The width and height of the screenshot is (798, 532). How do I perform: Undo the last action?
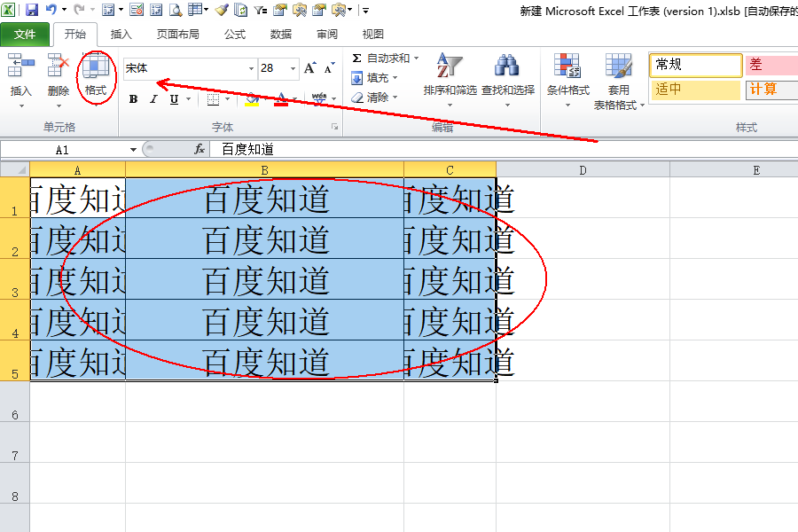51,10
